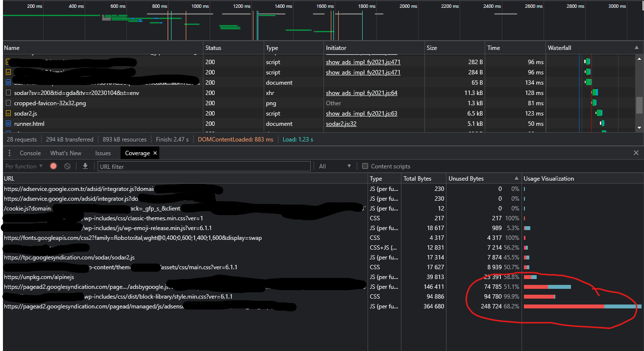Sort network requests by Initiator column
This screenshot has width=644, height=351.
coord(374,48)
